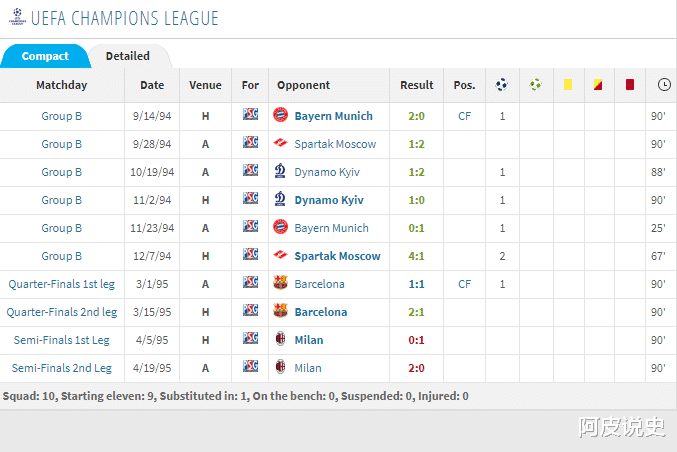677x452 pixels.
Task: Open the 2:0 result against Bayern Munich
Action: pos(417,116)
